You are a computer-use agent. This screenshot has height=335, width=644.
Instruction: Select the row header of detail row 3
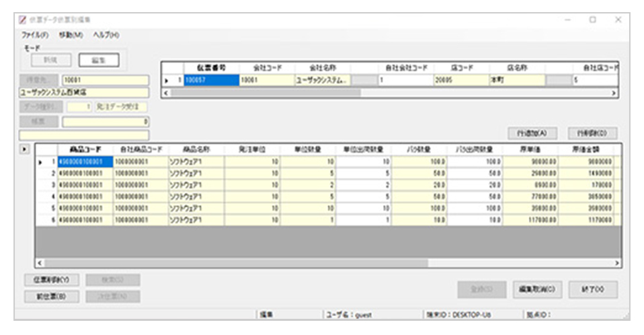tap(46, 184)
